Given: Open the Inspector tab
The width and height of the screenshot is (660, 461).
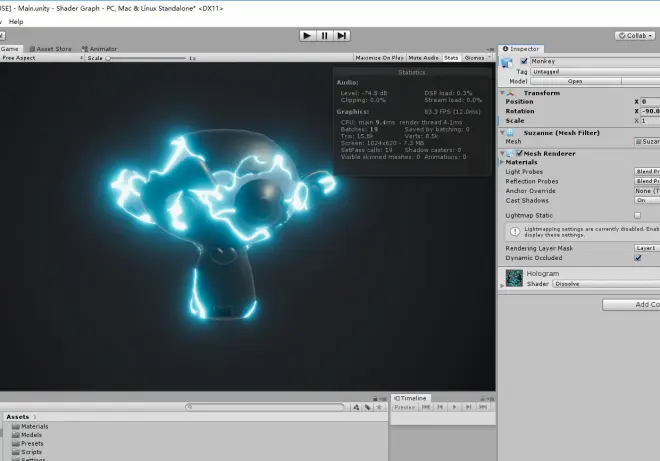Looking at the screenshot, I should coord(521,49).
